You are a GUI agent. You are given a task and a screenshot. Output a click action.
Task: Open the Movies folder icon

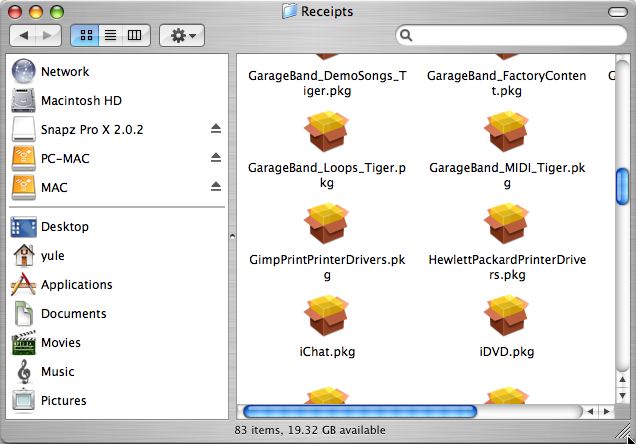click(24, 343)
